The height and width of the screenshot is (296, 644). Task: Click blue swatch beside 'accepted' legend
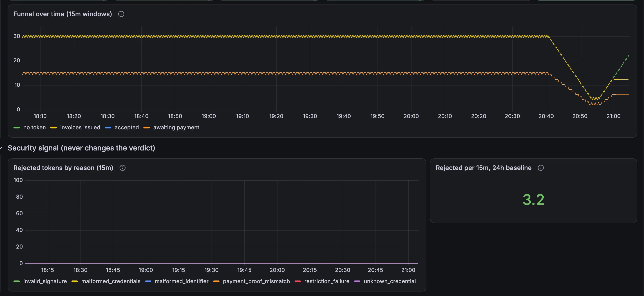tap(108, 128)
